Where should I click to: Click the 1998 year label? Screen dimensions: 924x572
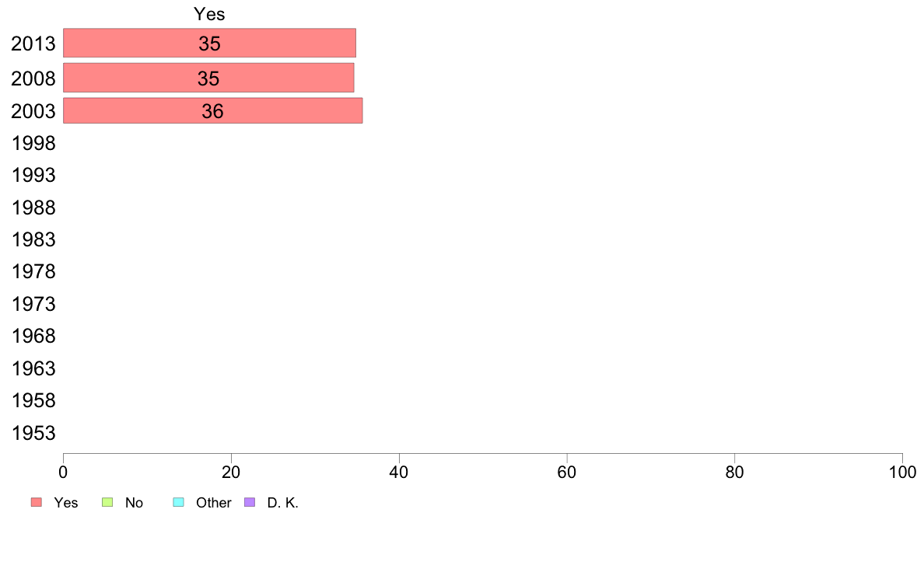pyautogui.click(x=33, y=143)
